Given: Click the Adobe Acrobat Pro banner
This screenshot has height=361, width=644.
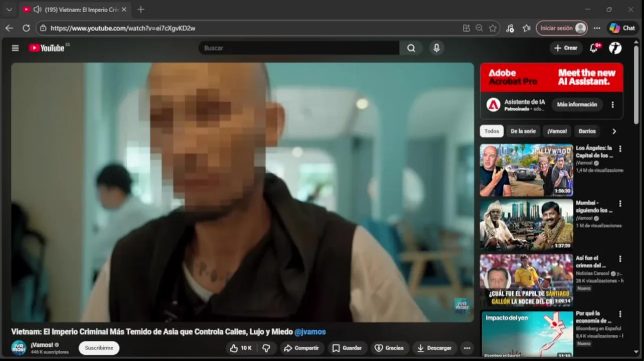Looking at the screenshot, I should [552, 78].
